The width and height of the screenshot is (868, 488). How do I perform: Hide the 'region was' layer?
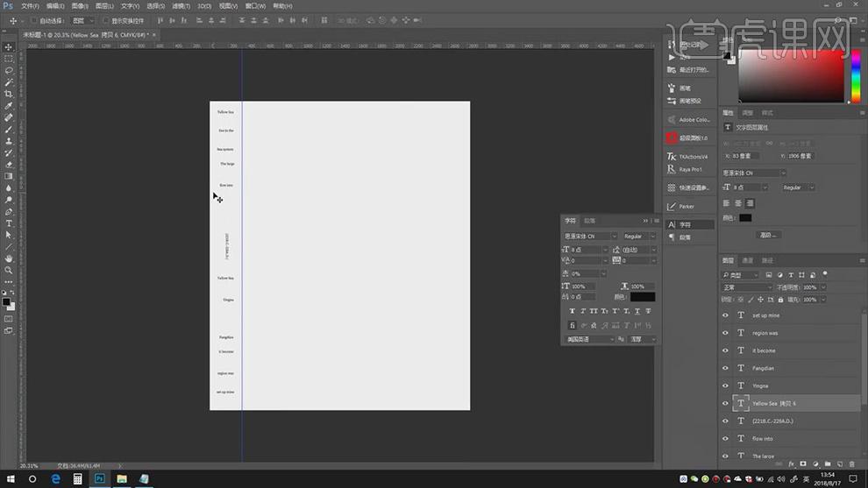pos(725,333)
